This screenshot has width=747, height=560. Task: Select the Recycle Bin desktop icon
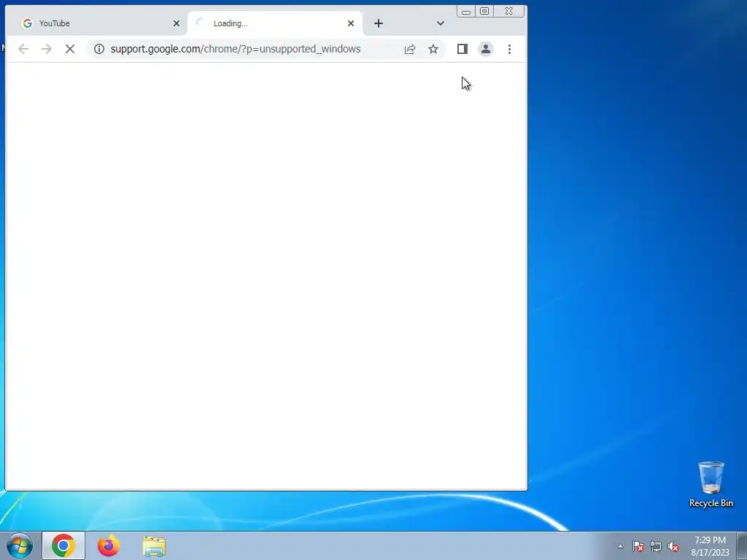click(711, 484)
